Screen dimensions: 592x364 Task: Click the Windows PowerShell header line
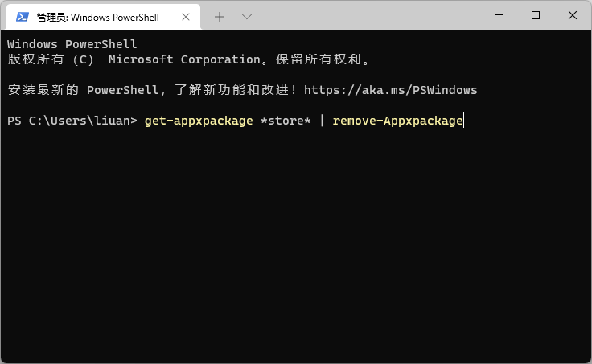72,44
